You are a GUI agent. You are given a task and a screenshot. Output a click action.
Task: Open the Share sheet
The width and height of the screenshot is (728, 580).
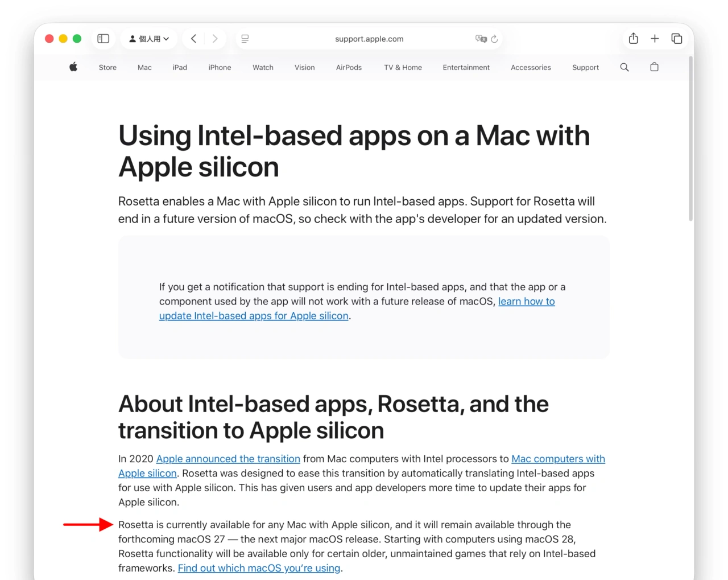coord(633,38)
